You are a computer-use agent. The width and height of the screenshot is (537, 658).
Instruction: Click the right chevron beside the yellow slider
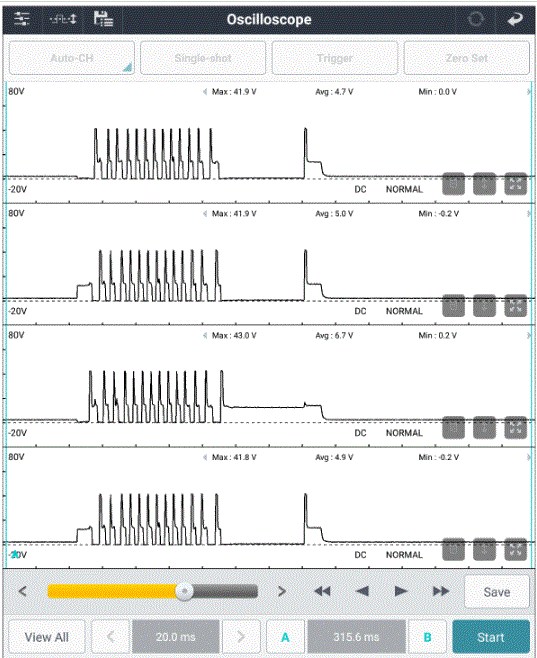pyautogui.click(x=282, y=591)
